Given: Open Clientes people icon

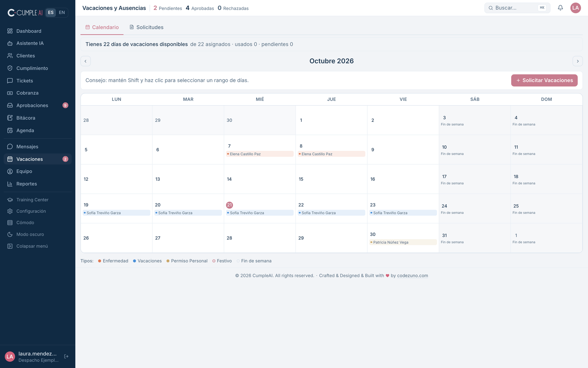Looking at the screenshot, I should 10,56.
